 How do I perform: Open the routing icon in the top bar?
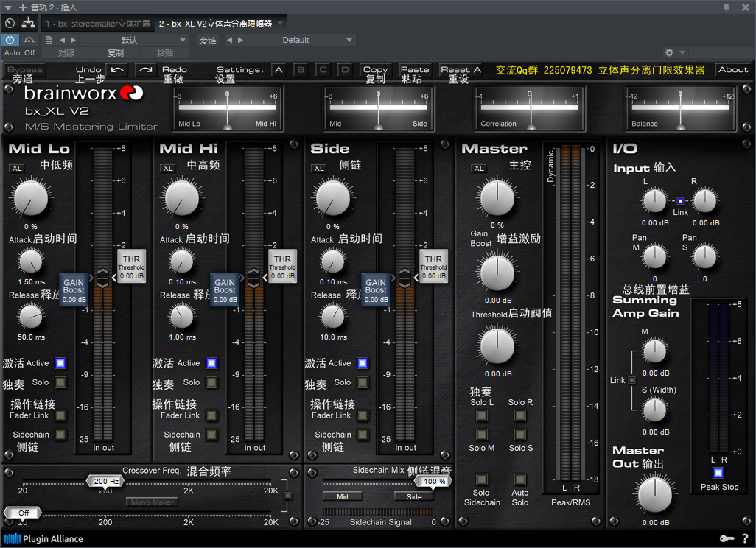click(x=29, y=23)
